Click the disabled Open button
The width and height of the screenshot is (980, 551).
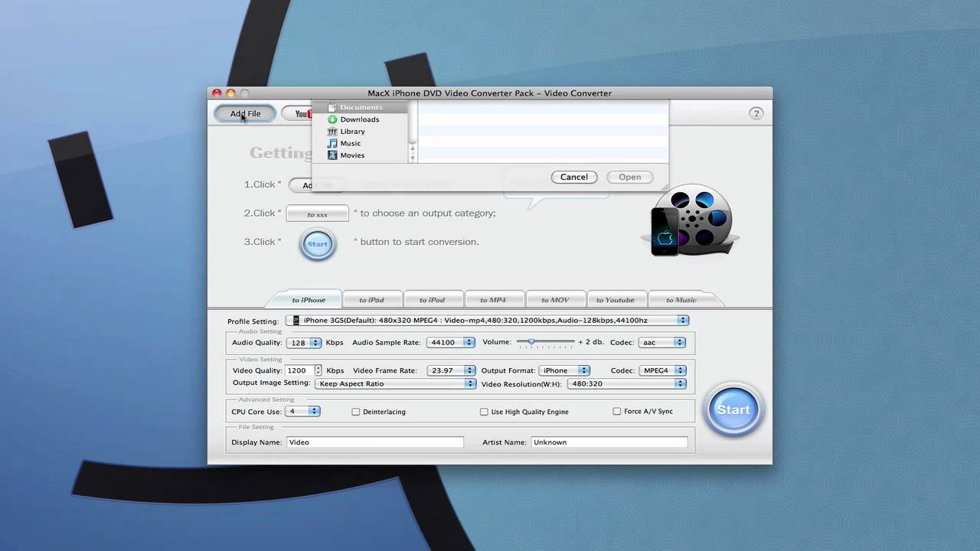[630, 177]
